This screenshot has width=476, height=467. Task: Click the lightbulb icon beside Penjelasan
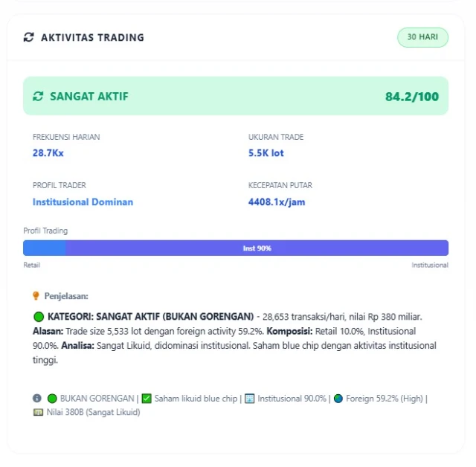(36, 296)
